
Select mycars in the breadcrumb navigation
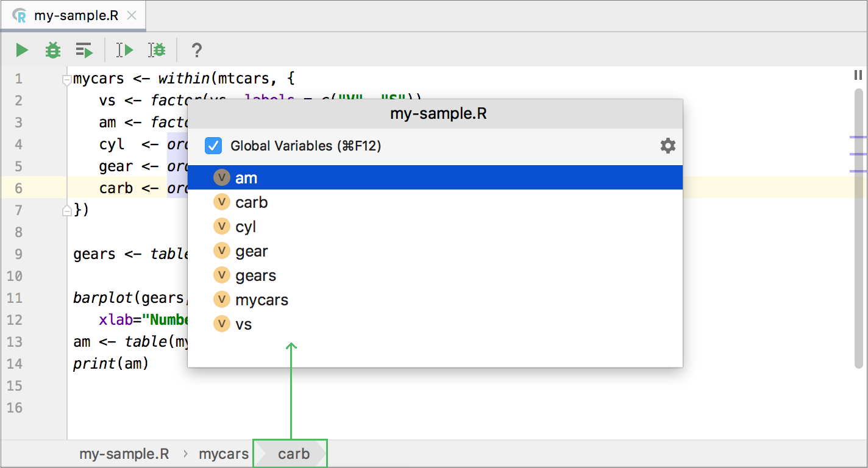(x=223, y=453)
